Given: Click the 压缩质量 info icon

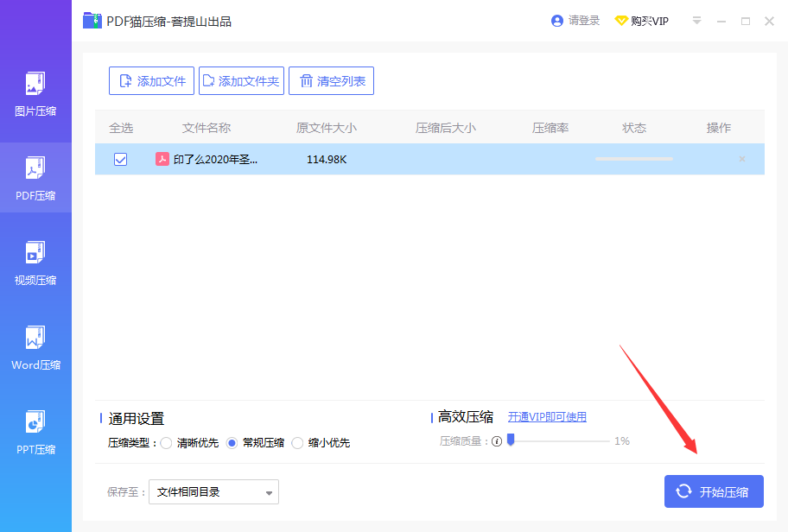Looking at the screenshot, I should coord(497,441).
